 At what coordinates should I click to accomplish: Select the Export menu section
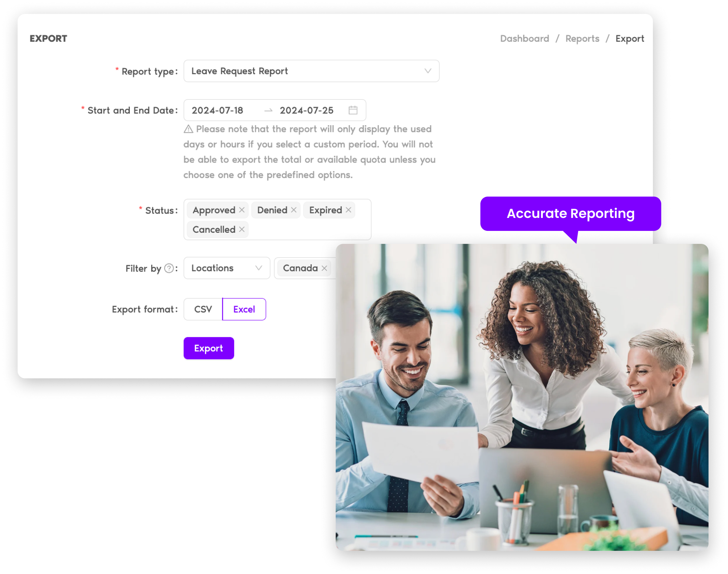[x=628, y=38]
